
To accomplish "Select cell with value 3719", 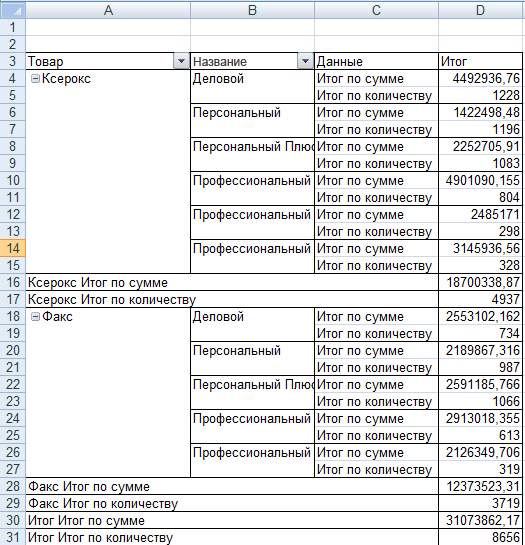I will 480,503.
